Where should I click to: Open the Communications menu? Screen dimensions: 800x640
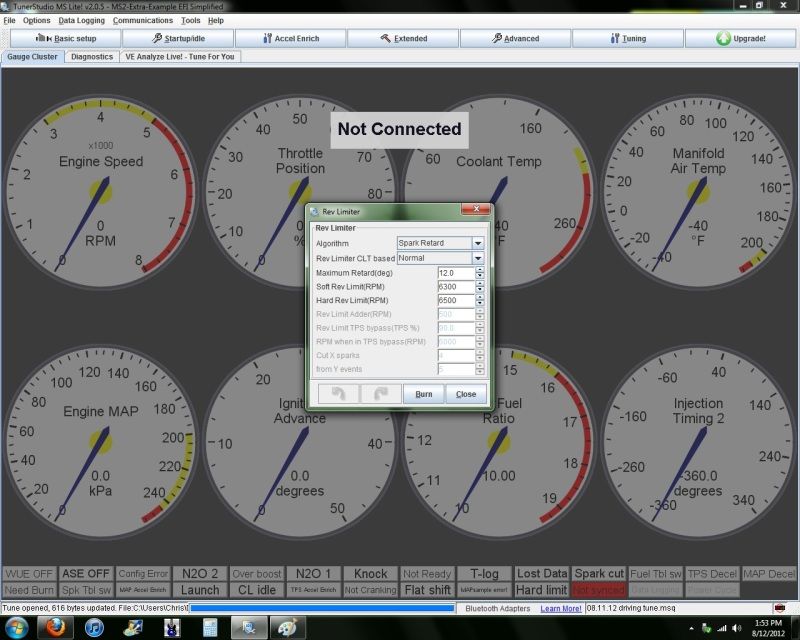click(x=143, y=20)
